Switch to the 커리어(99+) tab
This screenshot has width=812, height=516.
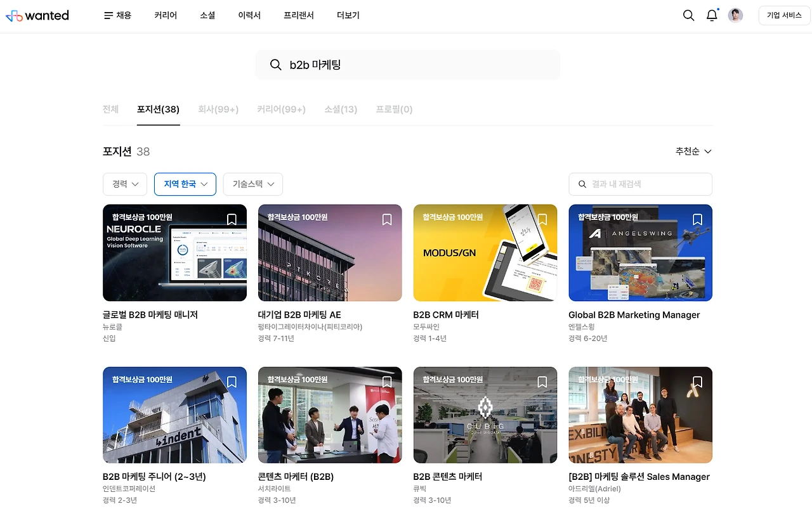(281, 109)
